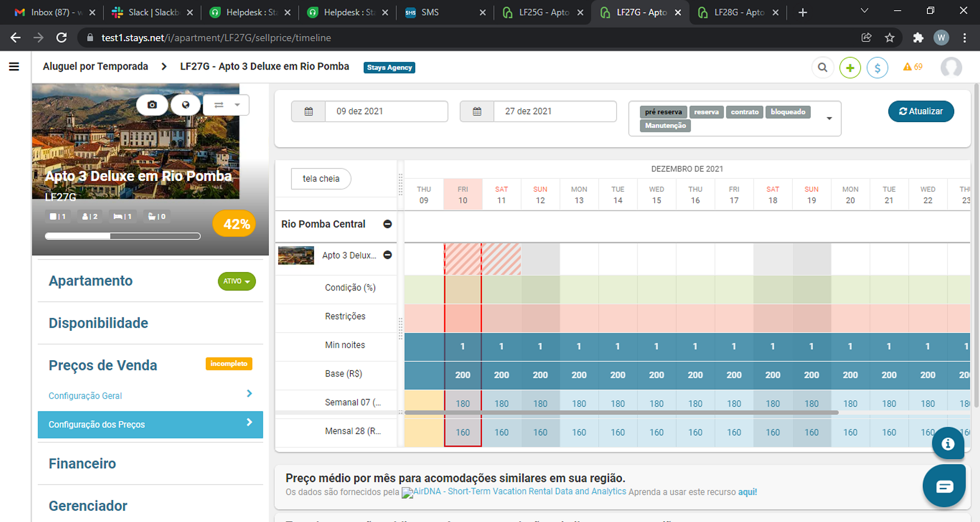
Task: Remove the pré reserva filter tag
Action: click(x=663, y=112)
